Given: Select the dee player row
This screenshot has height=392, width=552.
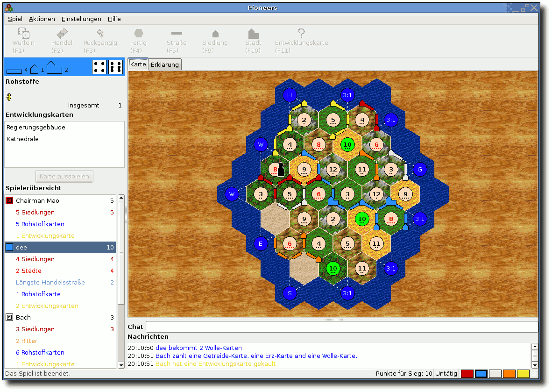Looking at the screenshot, I should (61, 247).
